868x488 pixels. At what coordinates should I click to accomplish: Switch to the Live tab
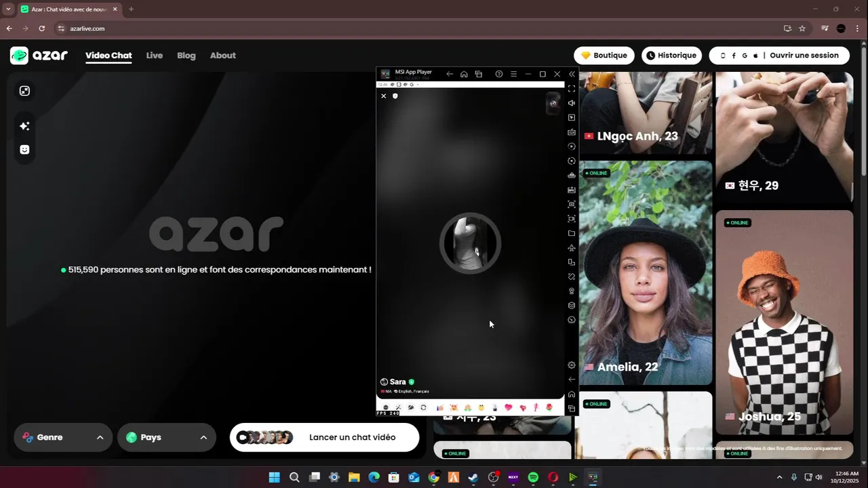point(155,56)
